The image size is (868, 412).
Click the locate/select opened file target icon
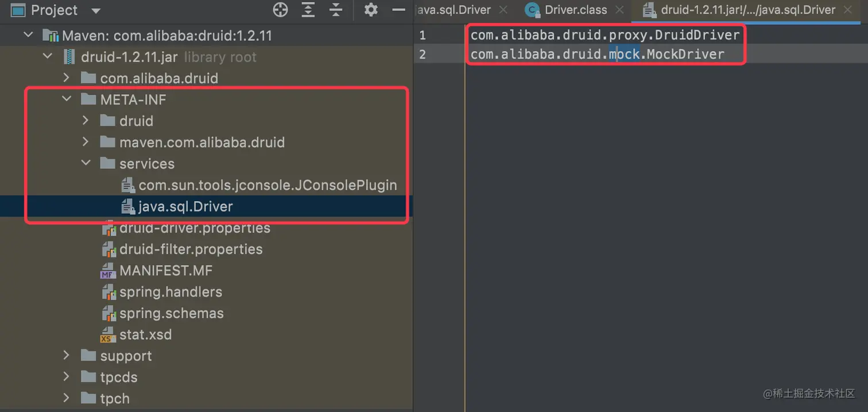tap(280, 10)
